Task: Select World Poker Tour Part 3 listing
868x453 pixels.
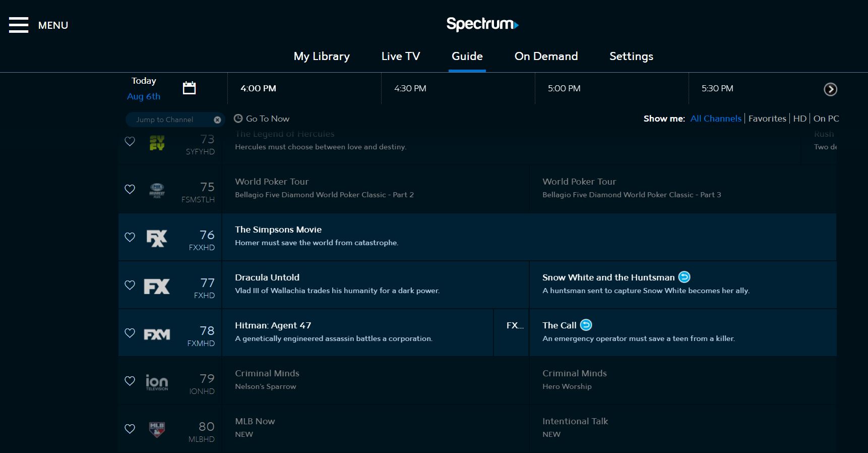Action: [x=683, y=189]
